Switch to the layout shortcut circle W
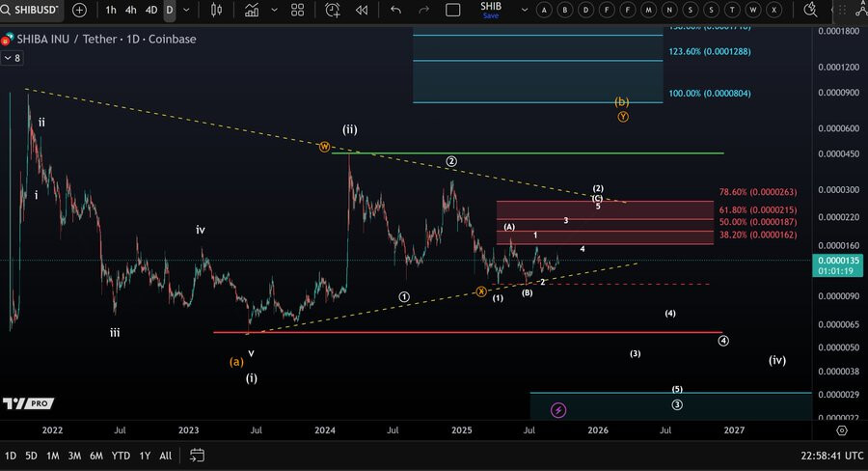 [753, 10]
